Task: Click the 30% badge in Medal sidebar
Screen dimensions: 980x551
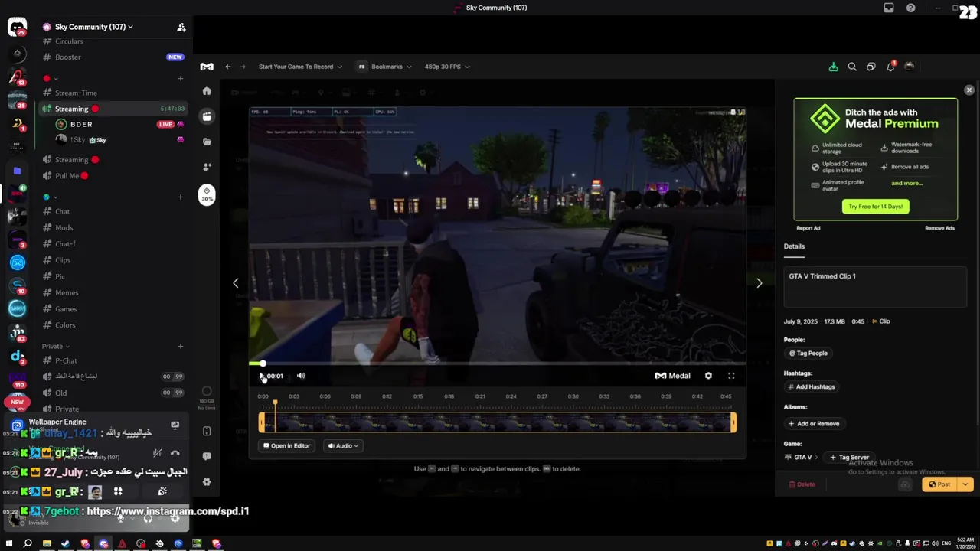Action: pyautogui.click(x=207, y=194)
